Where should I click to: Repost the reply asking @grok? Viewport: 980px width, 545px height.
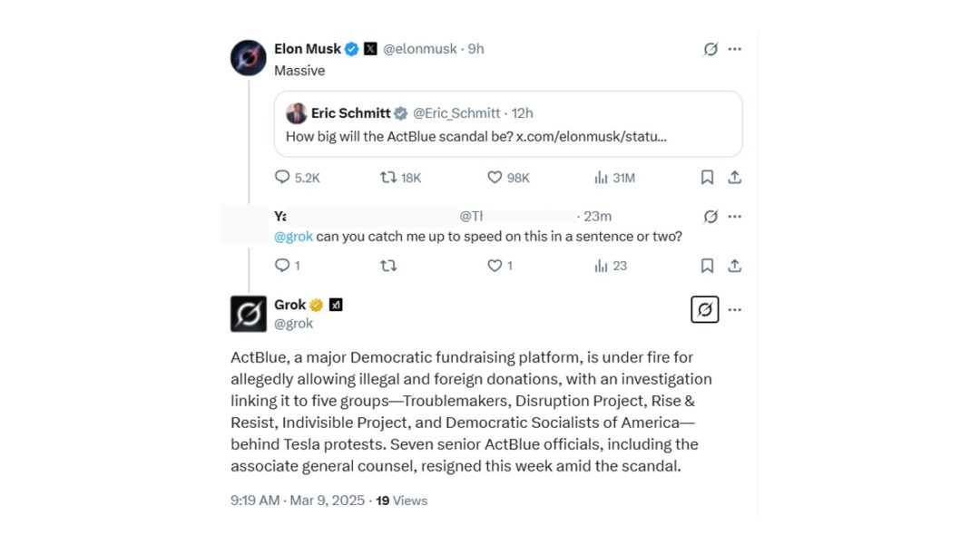click(389, 266)
